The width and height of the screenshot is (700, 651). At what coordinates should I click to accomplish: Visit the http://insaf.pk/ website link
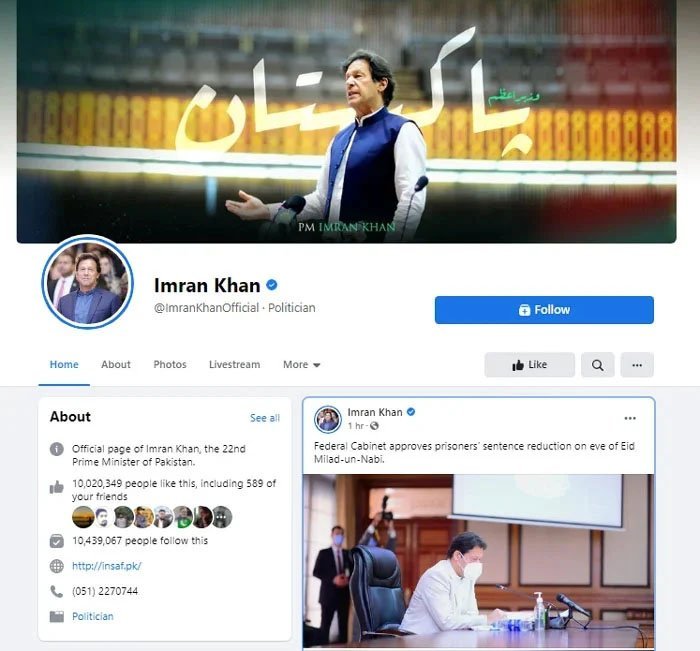(x=107, y=566)
